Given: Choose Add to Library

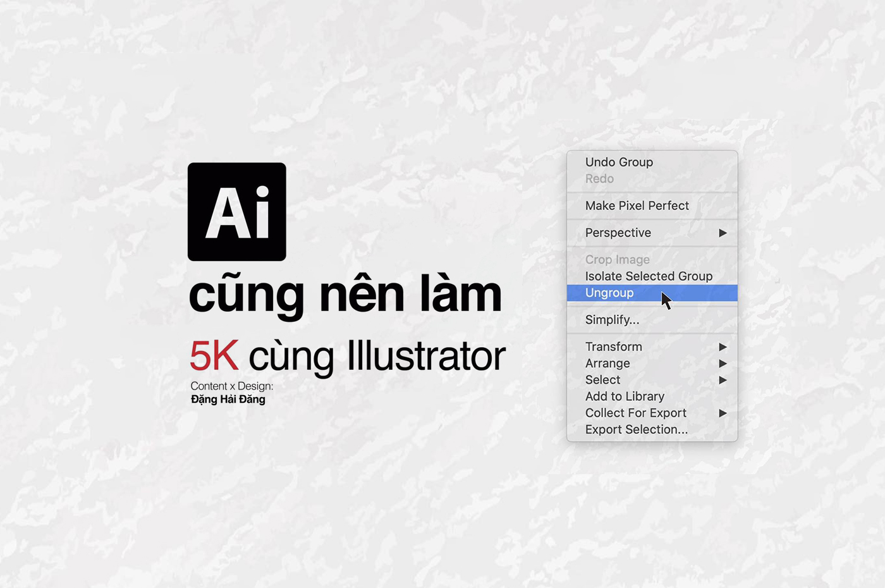Looking at the screenshot, I should click(625, 396).
